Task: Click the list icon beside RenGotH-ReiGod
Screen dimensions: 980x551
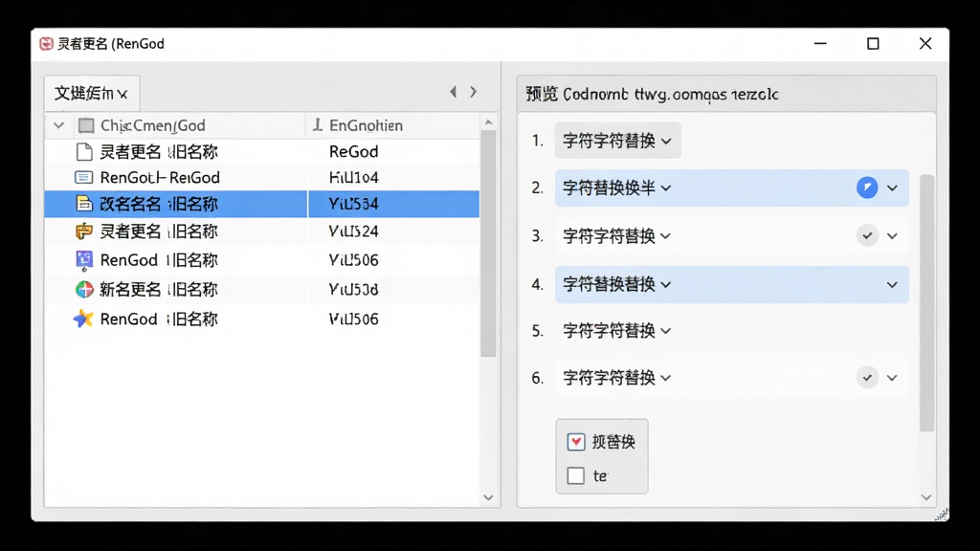Action: (x=84, y=177)
